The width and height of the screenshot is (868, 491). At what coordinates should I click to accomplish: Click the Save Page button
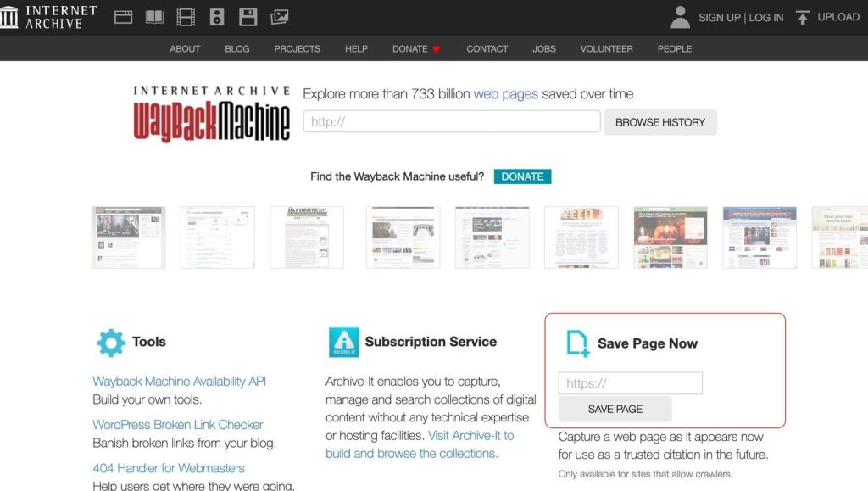pyautogui.click(x=615, y=409)
